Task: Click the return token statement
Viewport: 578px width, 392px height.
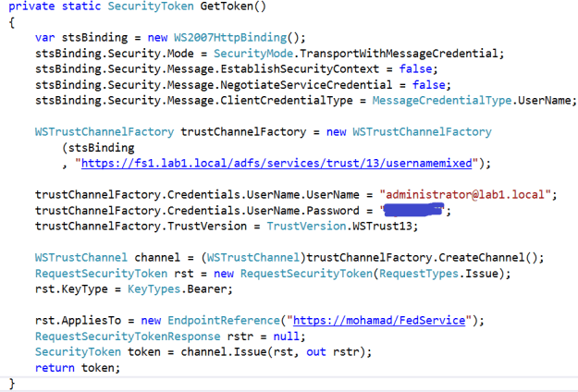Action: (x=77, y=367)
